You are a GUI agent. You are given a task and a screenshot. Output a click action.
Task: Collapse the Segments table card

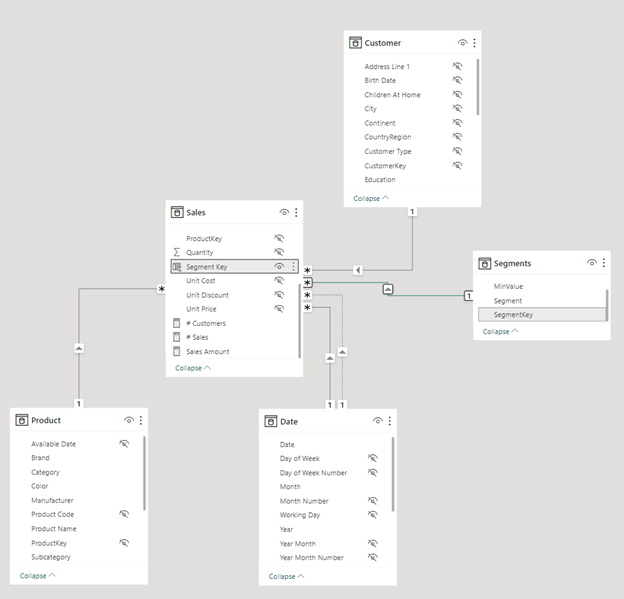click(500, 332)
